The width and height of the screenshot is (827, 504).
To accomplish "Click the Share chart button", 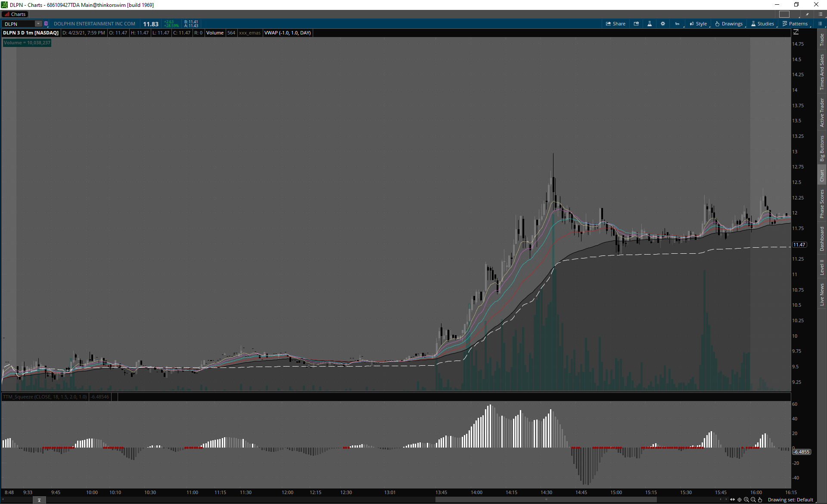I will coord(616,24).
